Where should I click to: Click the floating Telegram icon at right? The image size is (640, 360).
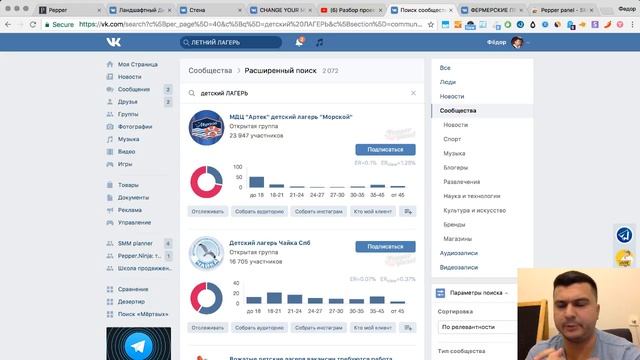(624, 235)
